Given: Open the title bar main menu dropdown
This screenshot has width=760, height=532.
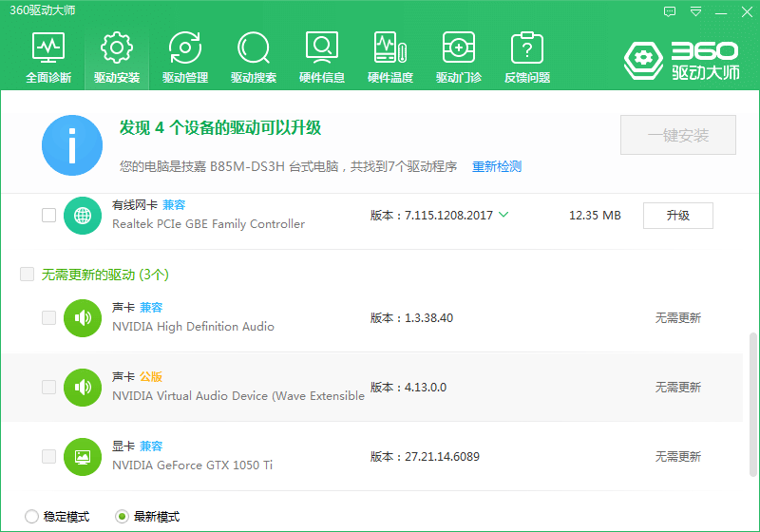Looking at the screenshot, I should pyautogui.click(x=696, y=11).
